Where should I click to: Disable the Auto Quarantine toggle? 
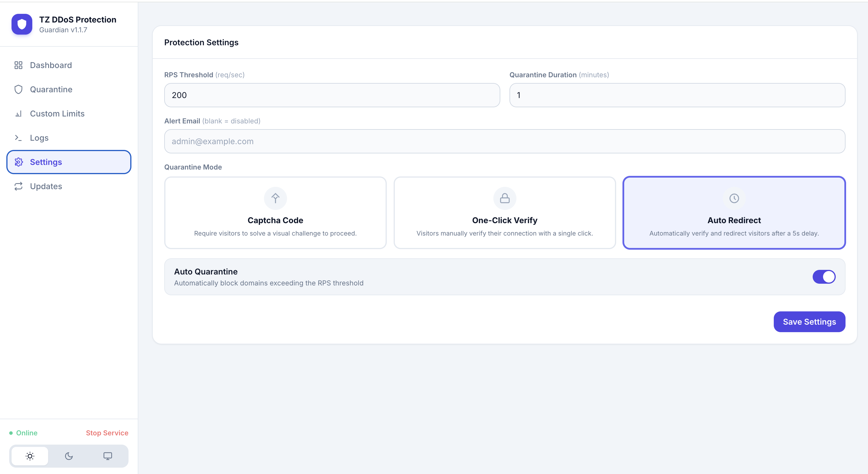click(x=824, y=276)
